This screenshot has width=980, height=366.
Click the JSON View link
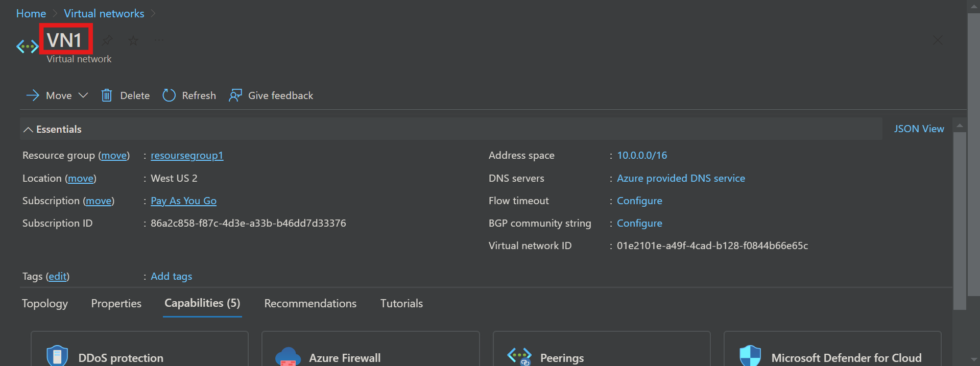[x=919, y=129]
